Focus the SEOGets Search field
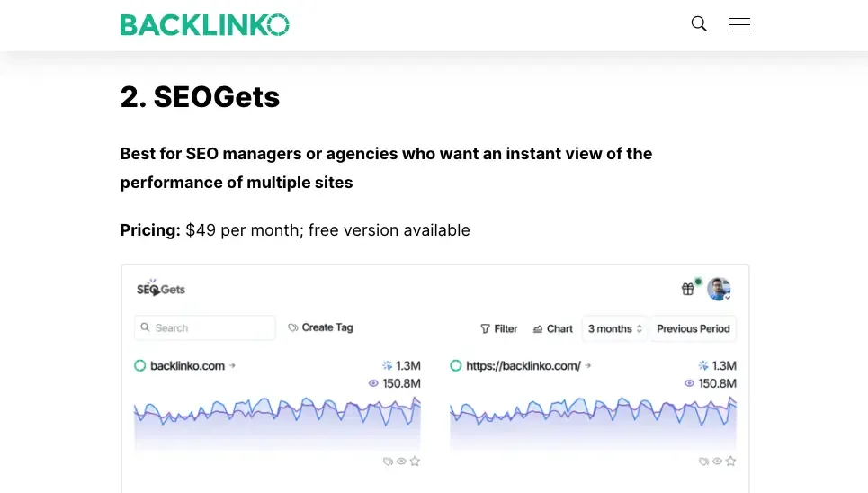The image size is (868, 493). coord(205,328)
